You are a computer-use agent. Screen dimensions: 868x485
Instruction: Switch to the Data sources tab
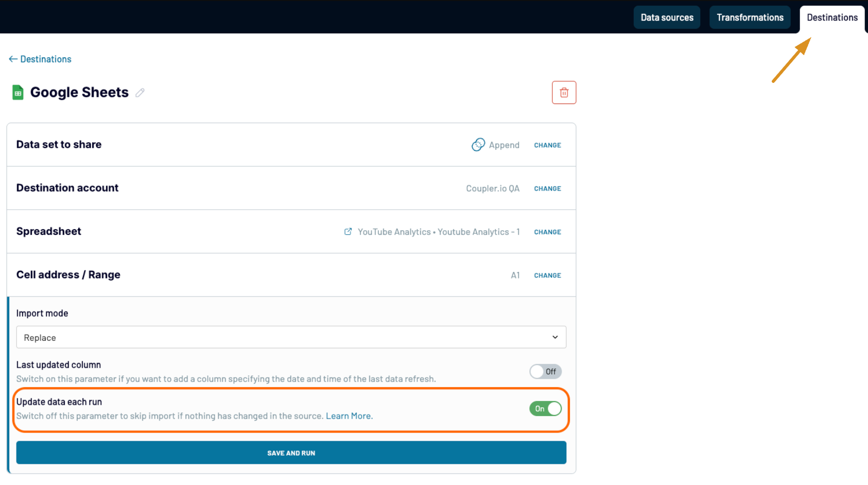[667, 18]
